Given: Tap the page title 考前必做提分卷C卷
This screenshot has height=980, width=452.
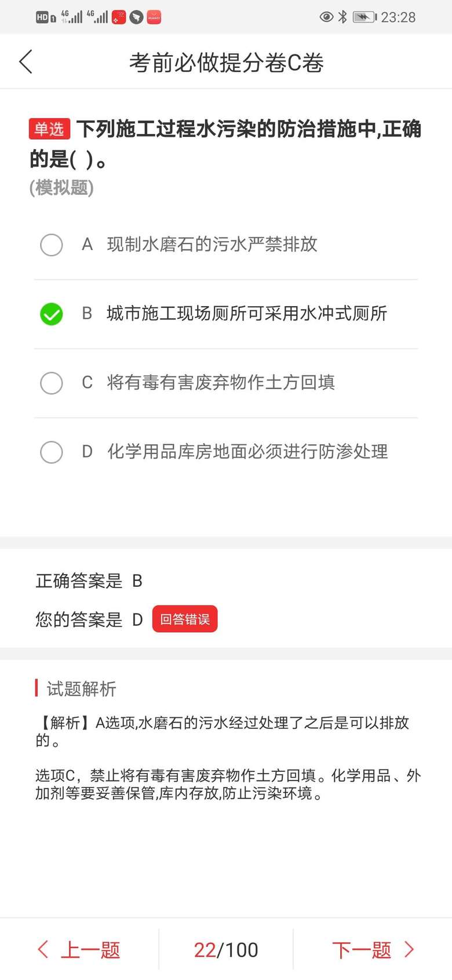Looking at the screenshot, I should click(x=226, y=63).
